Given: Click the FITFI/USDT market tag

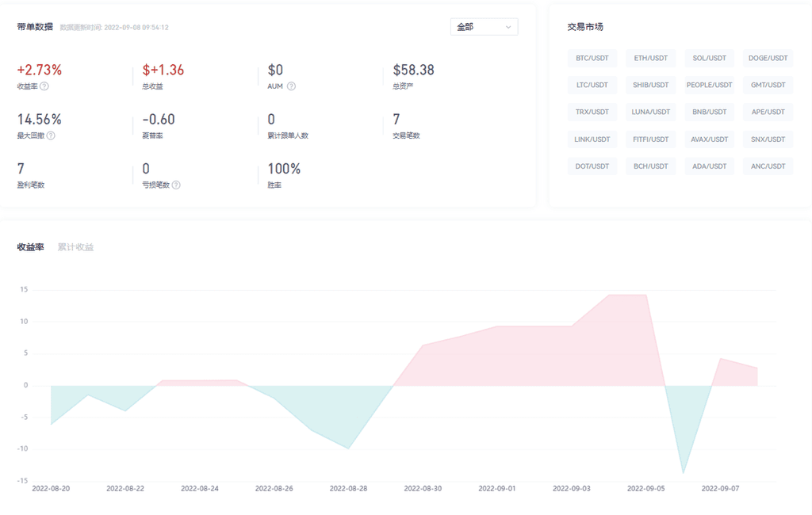Looking at the screenshot, I should [x=650, y=139].
